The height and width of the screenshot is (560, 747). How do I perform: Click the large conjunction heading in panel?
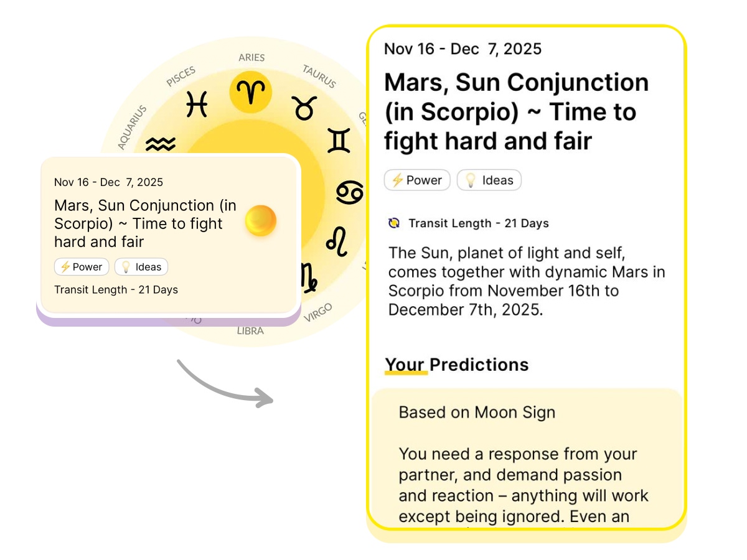[516, 112]
